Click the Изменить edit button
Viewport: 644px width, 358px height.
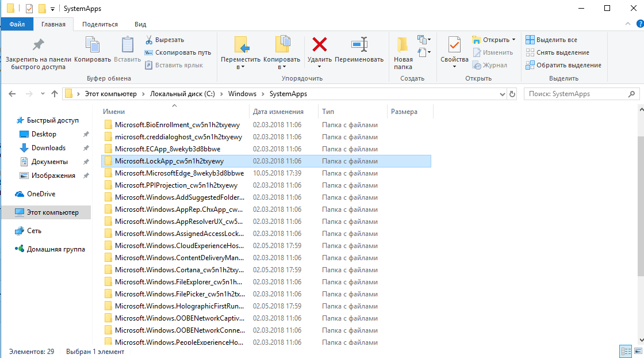[492, 52]
